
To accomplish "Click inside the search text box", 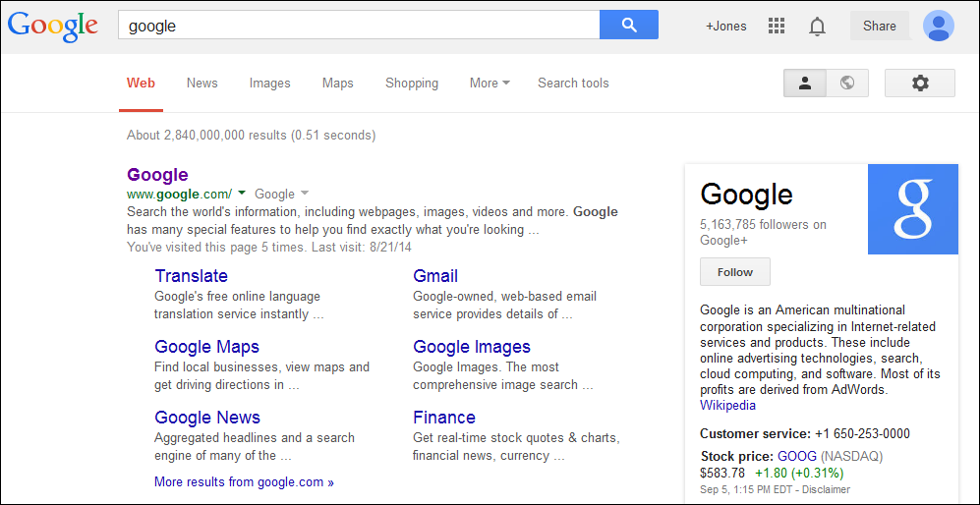I will coord(359,26).
